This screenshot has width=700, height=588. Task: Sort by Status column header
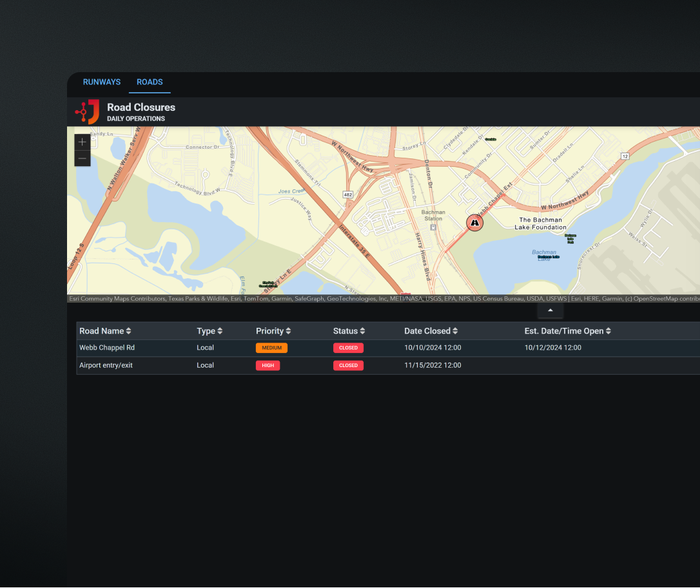click(349, 331)
